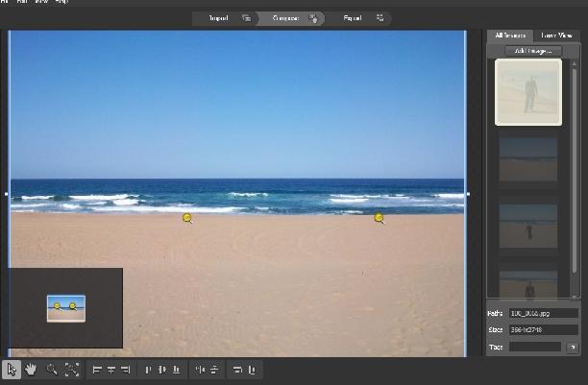The image size is (588, 385).
Task: Select the second thumbnail of empty beach
Action: [528, 159]
